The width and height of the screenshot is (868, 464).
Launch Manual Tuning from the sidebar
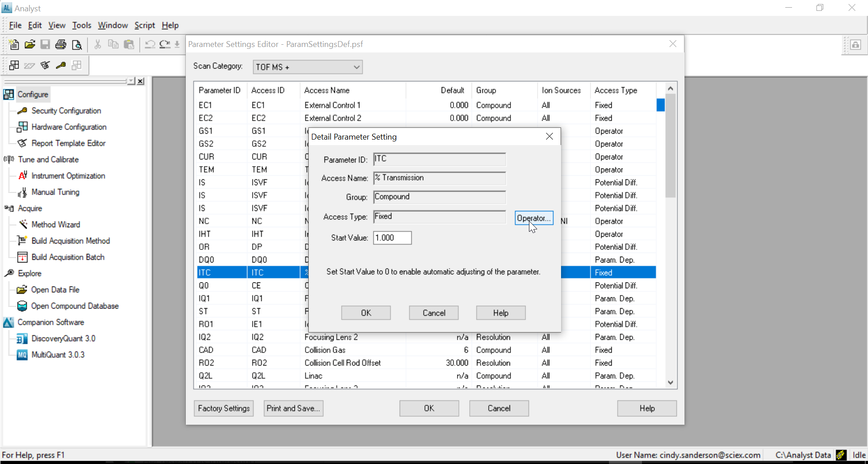(x=55, y=192)
